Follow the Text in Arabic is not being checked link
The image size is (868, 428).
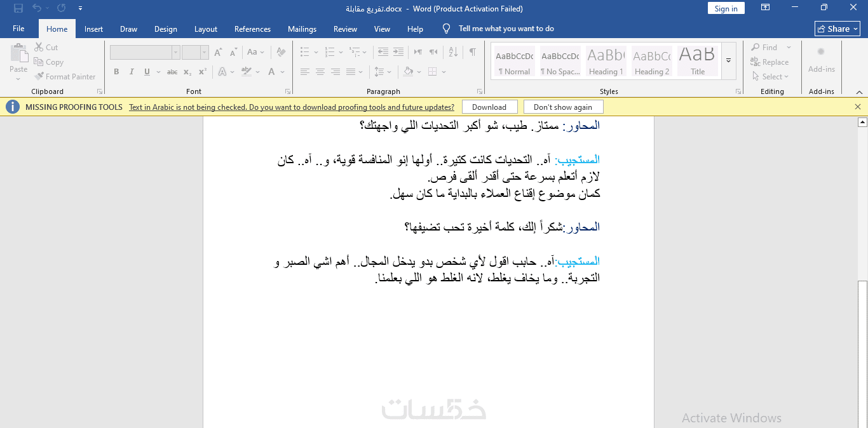point(292,107)
